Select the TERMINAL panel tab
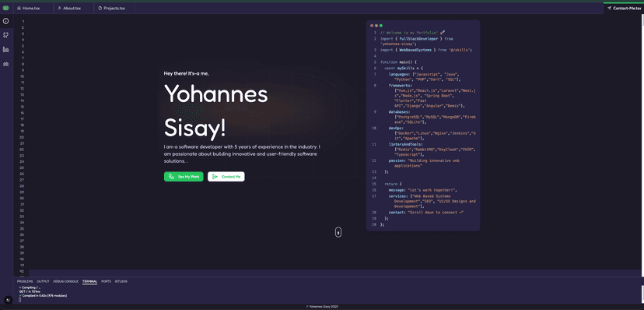Image resolution: width=644 pixels, height=310 pixels. point(89,281)
